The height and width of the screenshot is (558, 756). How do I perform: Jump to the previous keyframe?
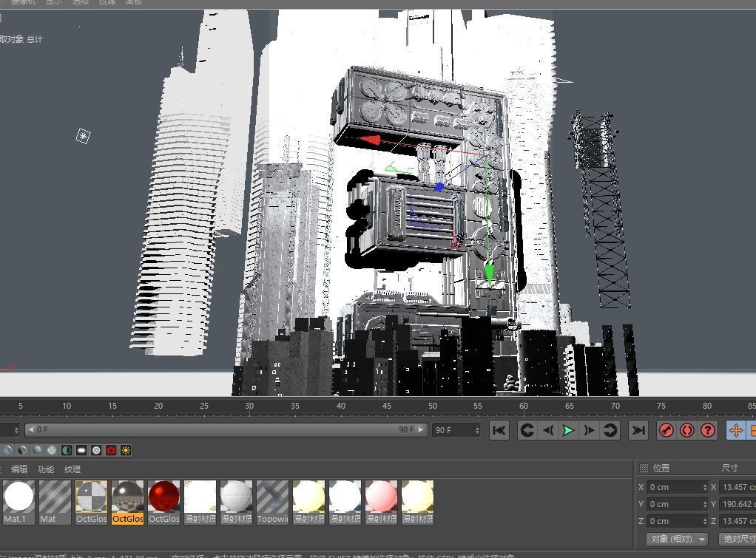527,430
